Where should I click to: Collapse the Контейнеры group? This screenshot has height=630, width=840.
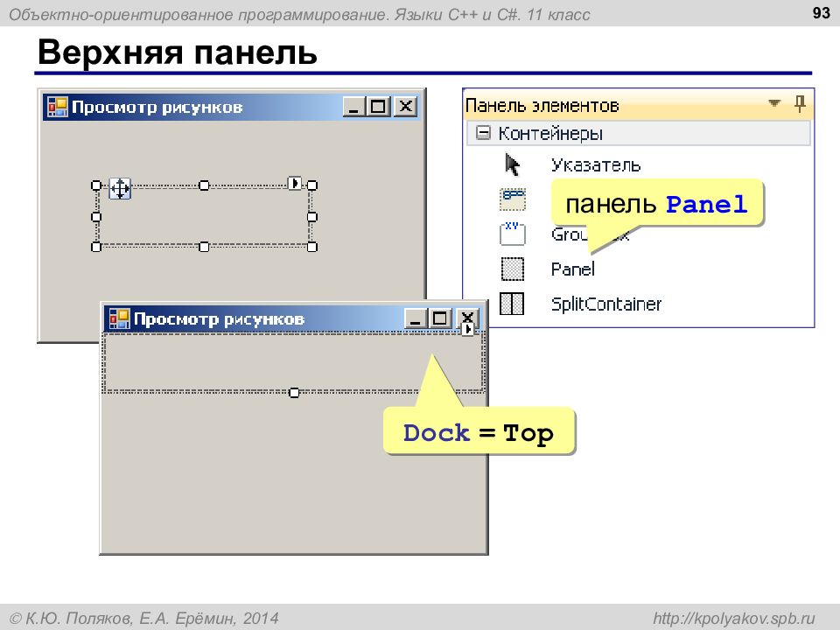click(483, 132)
